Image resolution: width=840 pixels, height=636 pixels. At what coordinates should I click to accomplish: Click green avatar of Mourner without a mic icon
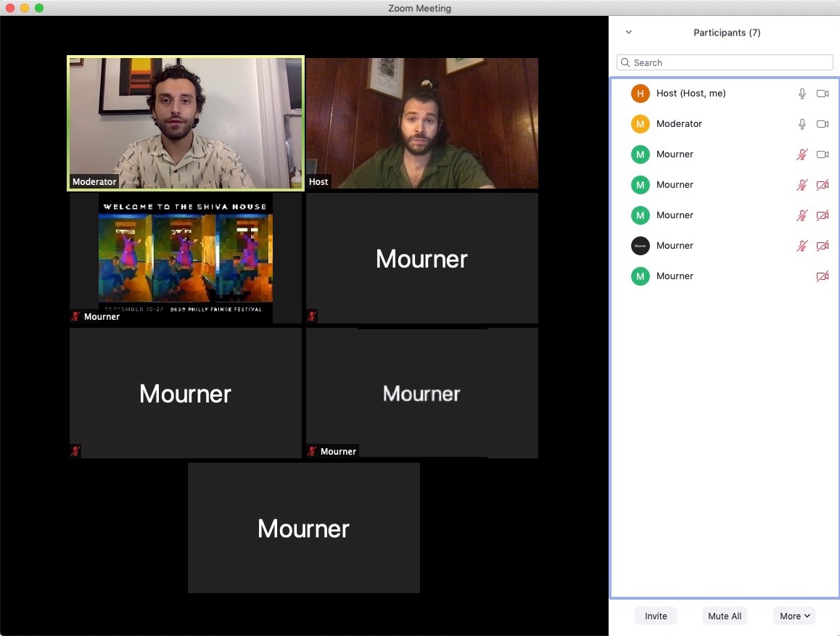coord(641,277)
